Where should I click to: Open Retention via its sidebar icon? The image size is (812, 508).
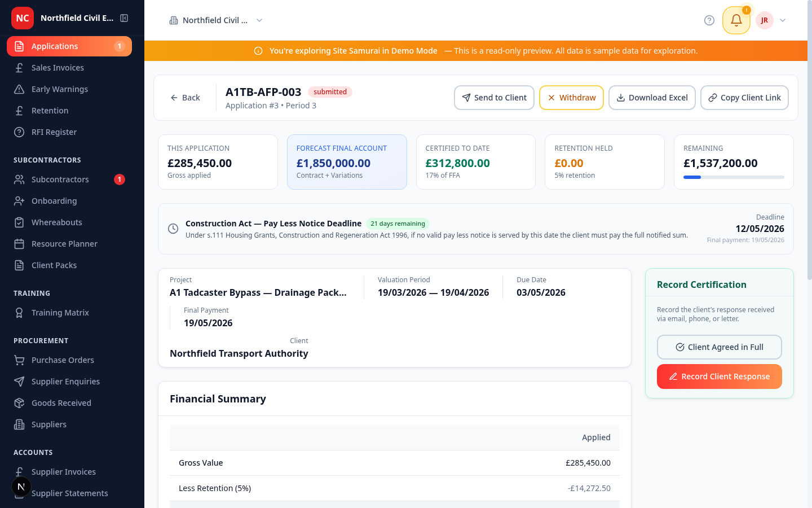point(19,110)
